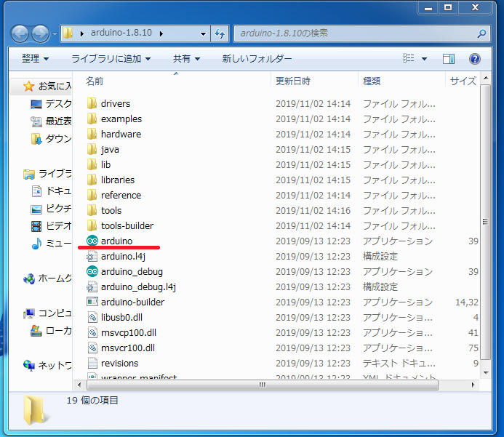This screenshot has height=437, width=504.
Task: Click the change view icon
Action: [x=408, y=58]
